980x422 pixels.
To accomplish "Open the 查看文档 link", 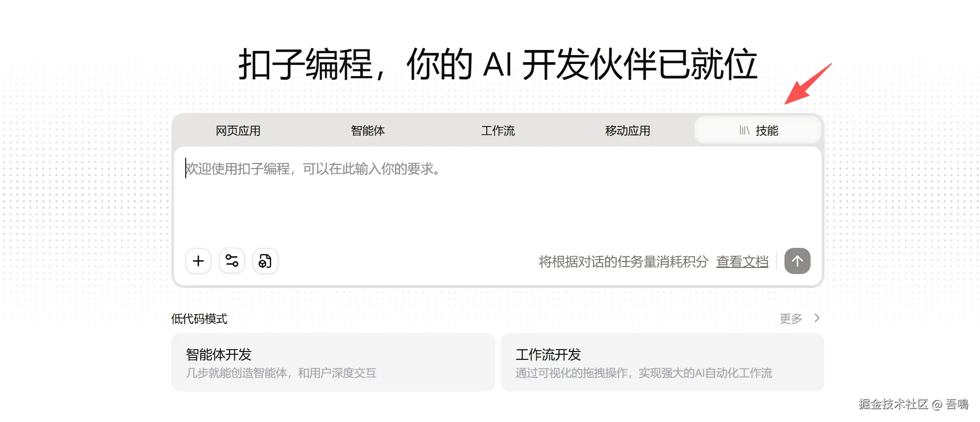I will [742, 261].
